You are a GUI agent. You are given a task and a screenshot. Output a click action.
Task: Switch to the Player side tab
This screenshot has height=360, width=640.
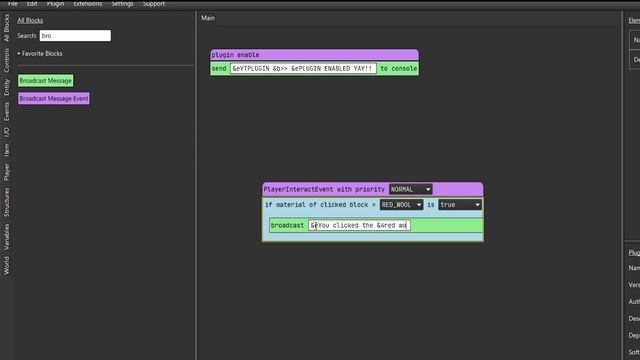tap(7, 172)
